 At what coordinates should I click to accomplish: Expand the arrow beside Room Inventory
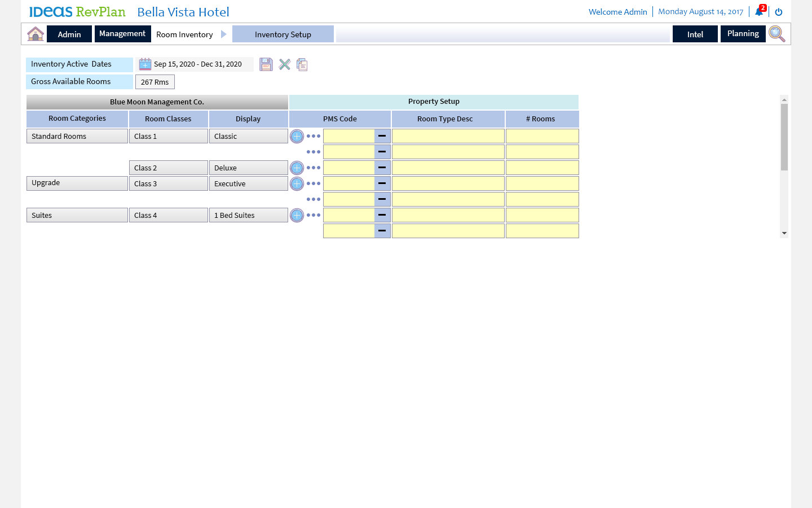tap(224, 34)
